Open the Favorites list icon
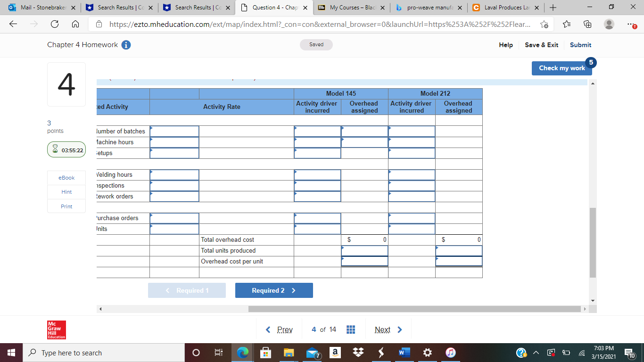 (567, 25)
